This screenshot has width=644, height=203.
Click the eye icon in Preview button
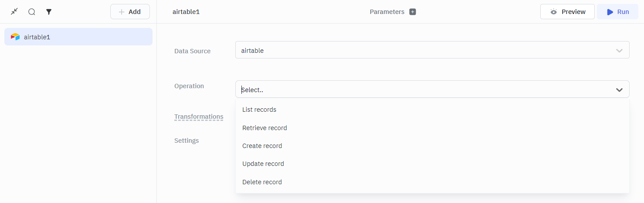[554, 12]
